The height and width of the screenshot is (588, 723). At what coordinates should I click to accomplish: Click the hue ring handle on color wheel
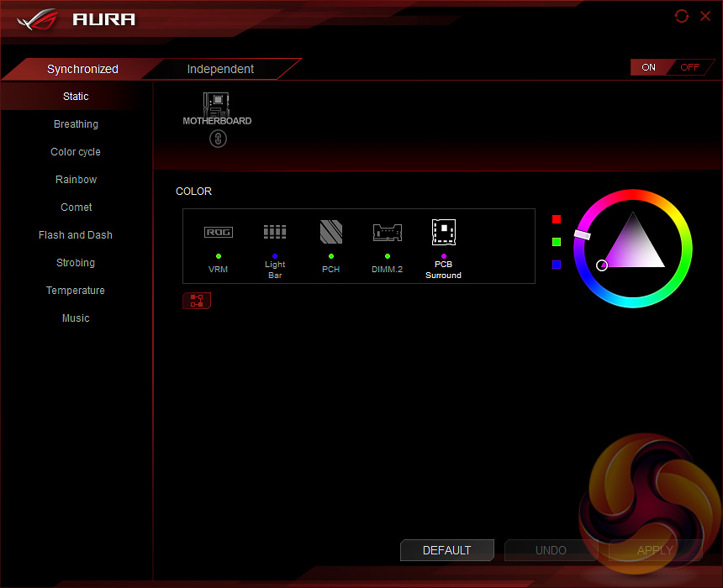pyautogui.click(x=582, y=234)
